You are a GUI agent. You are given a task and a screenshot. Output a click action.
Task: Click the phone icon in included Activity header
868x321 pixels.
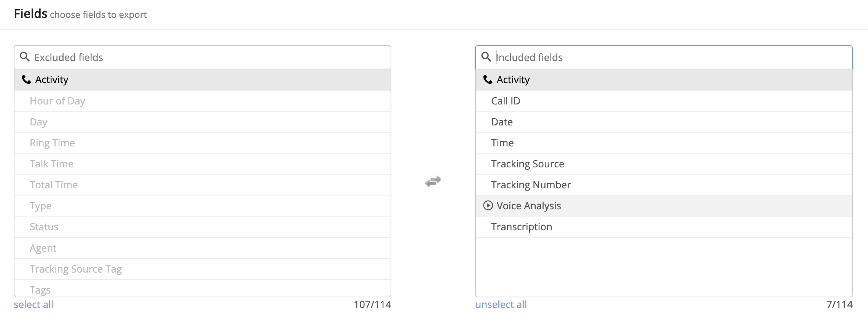coord(488,80)
